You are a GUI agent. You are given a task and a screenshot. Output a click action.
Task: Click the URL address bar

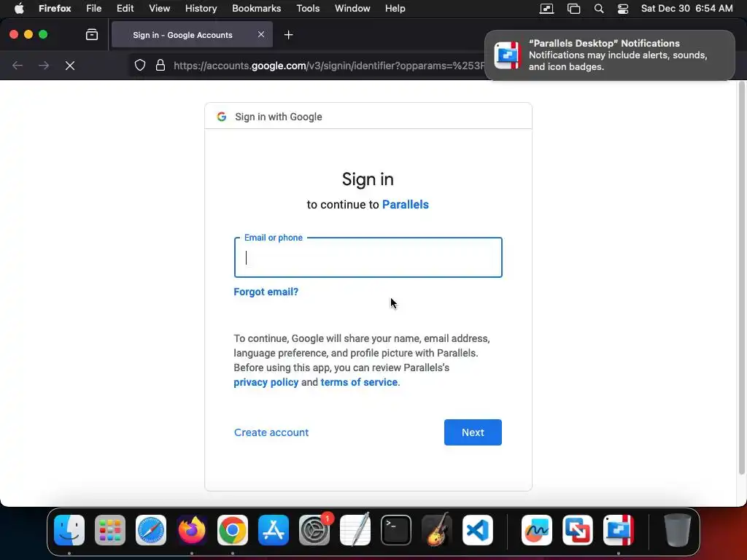tap(329, 66)
